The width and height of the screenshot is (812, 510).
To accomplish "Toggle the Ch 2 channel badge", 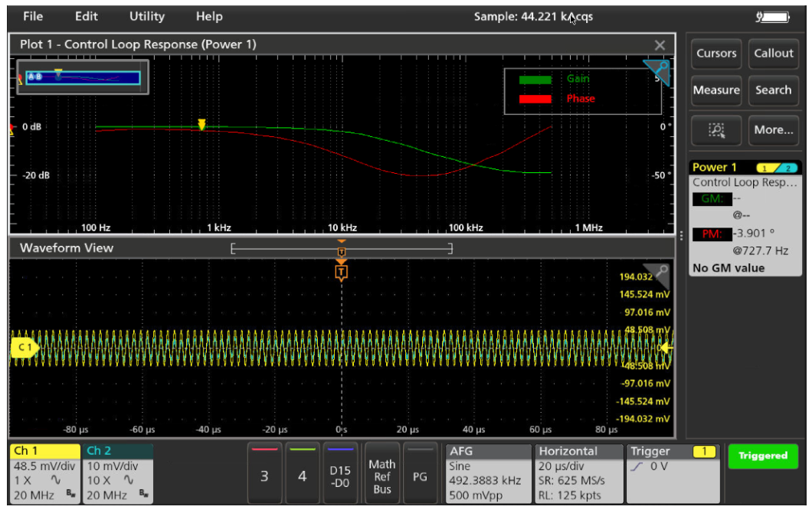I will coord(117,473).
